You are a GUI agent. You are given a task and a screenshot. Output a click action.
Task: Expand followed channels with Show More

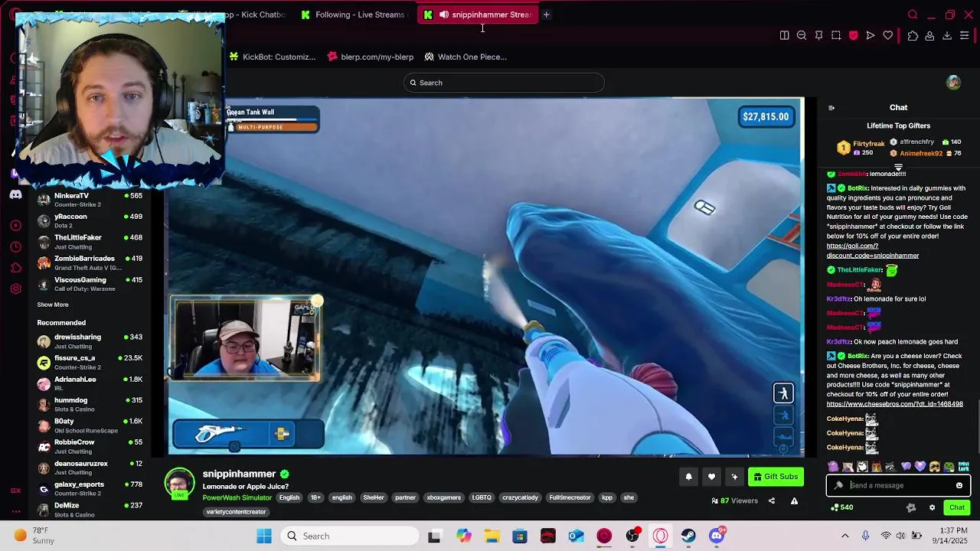[x=53, y=305]
